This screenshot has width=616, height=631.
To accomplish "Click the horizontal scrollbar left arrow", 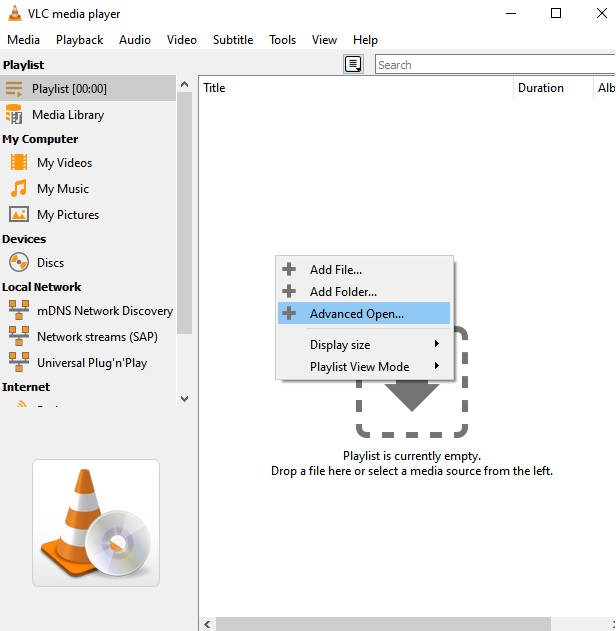I will click(x=207, y=624).
